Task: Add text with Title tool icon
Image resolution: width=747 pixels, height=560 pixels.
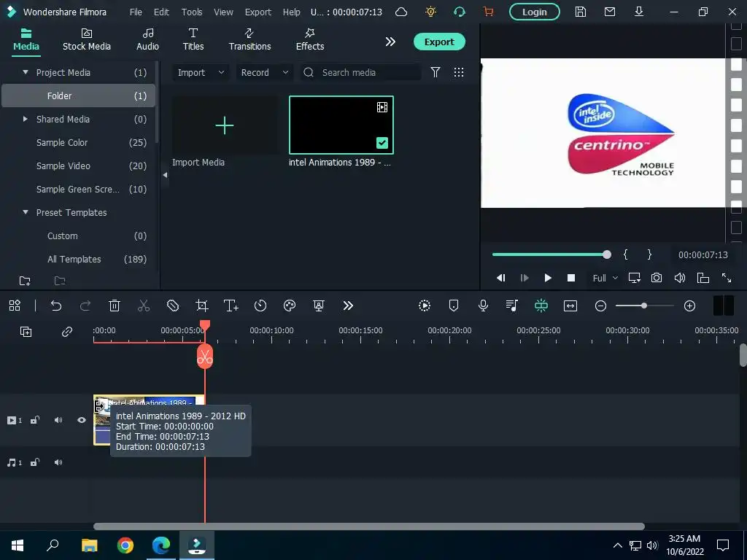Action: [231, 306]
